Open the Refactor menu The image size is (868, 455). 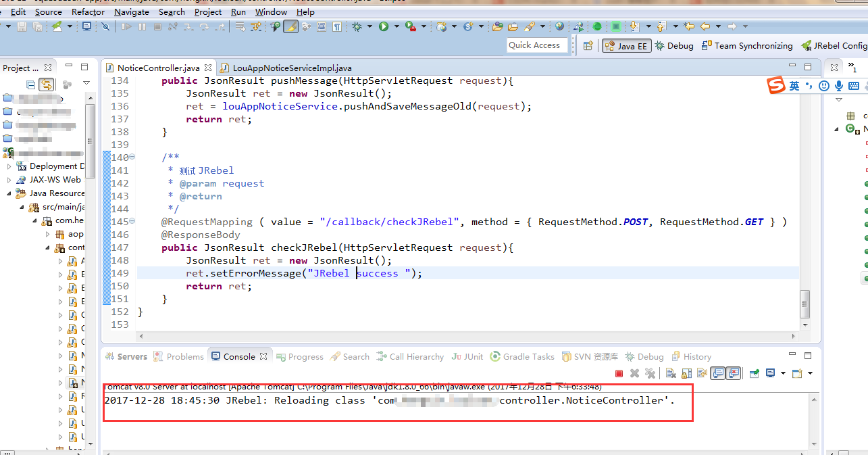88,11
